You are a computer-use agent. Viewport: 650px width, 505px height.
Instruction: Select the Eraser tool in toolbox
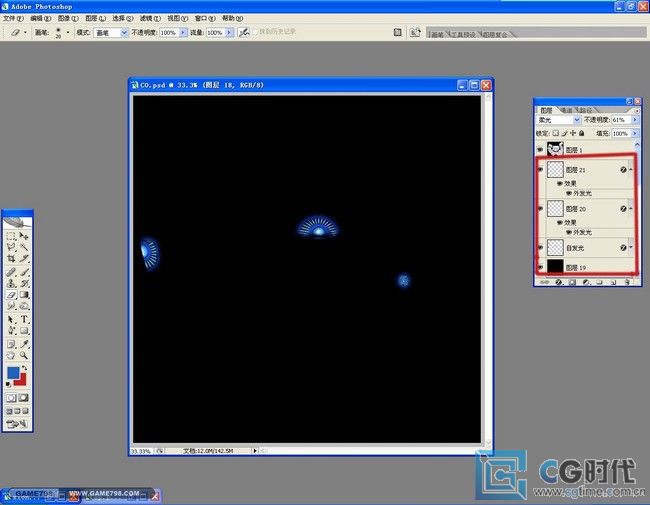[11, 295]
